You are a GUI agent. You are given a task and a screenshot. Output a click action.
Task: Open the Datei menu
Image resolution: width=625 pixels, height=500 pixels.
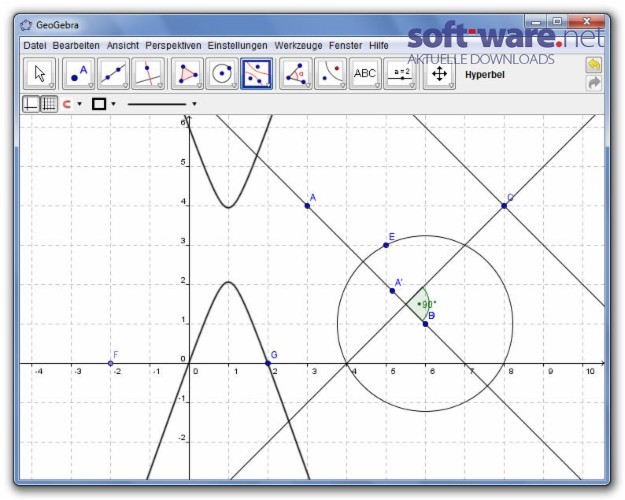[x=35, y=45]
